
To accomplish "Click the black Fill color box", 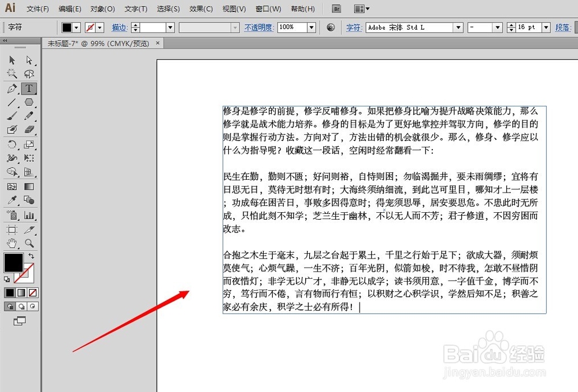I will pyautogui.click(x=14, y=262).
